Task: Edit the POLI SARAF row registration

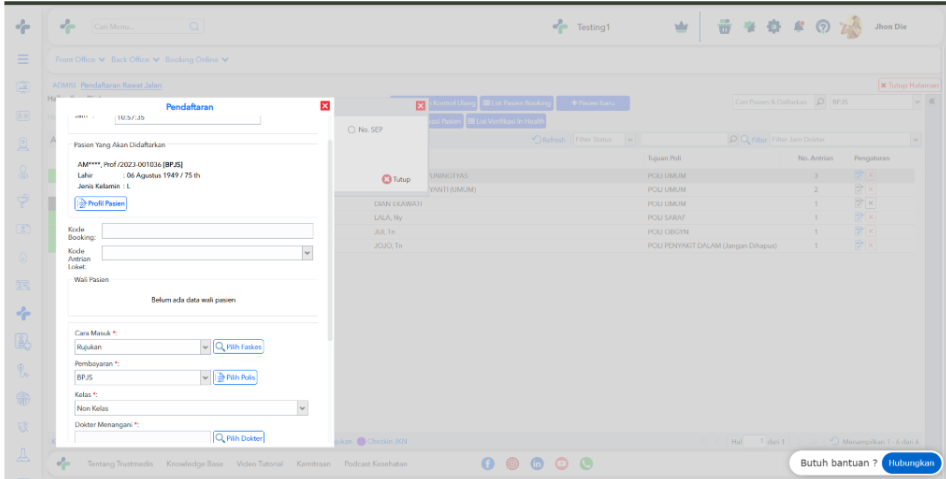Action: [x=859, y=218]
